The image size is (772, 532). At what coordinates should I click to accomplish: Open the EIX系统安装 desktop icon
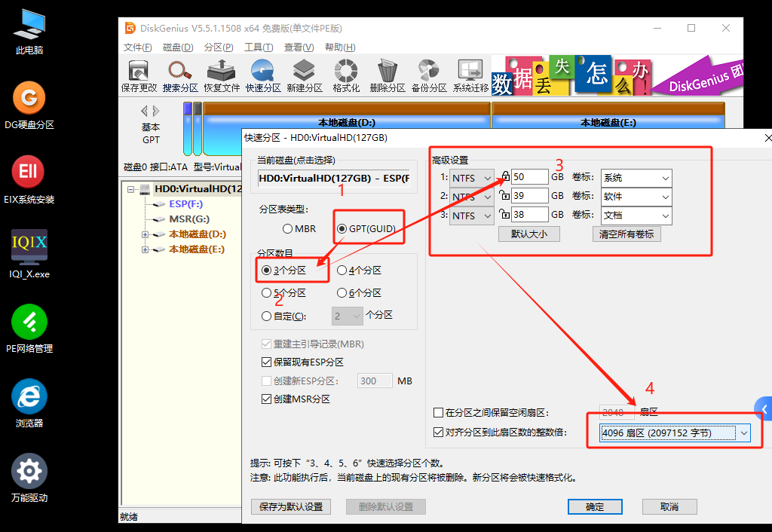[x=29, y=179]
